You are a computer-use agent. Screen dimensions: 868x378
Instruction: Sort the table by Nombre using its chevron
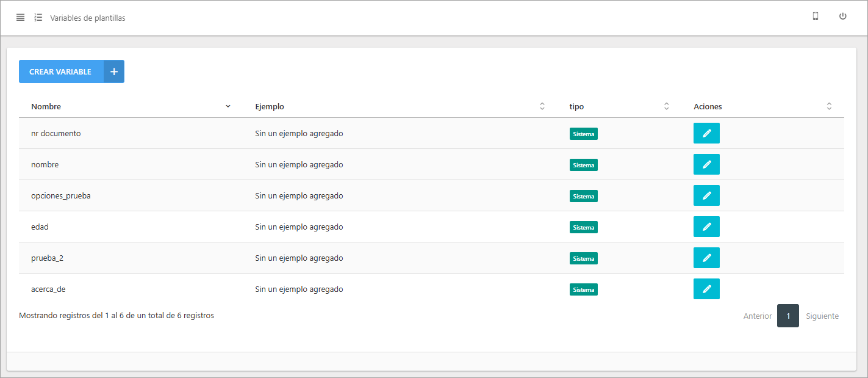coord(228,106)
